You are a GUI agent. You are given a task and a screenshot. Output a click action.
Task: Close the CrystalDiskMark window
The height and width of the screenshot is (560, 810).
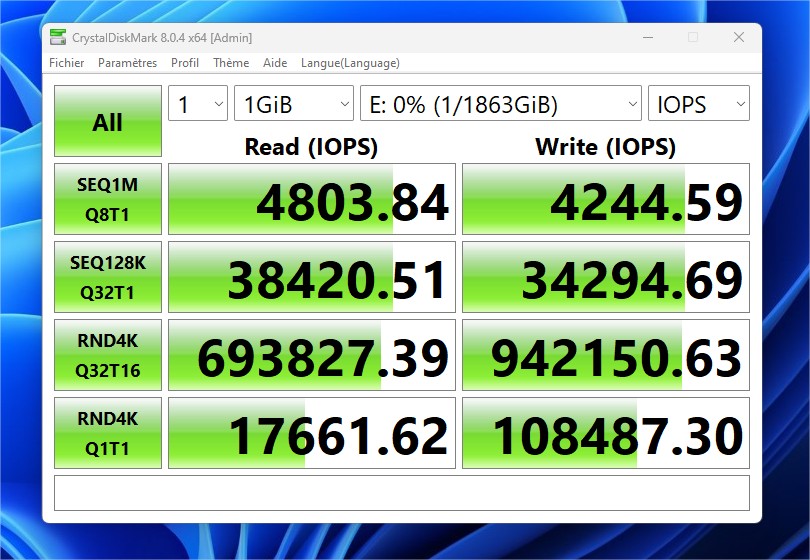pos(739,37)
